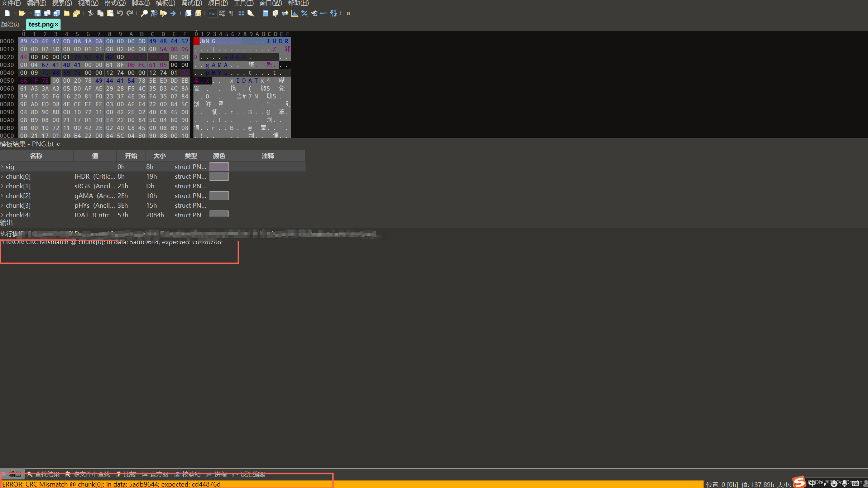Click the Histogram chart toolbar icon
This screenshot has width=868, height=488.
[294, 13]
